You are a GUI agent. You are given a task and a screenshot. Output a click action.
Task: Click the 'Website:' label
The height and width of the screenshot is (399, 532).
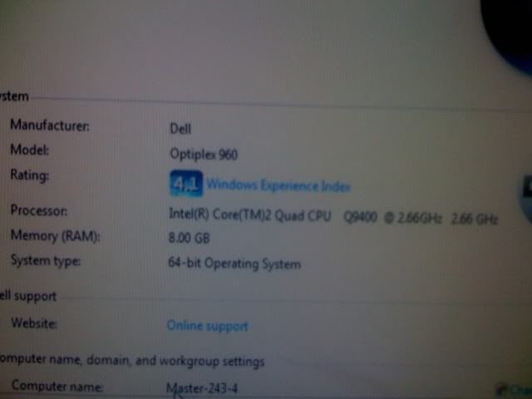click(34, 323)
